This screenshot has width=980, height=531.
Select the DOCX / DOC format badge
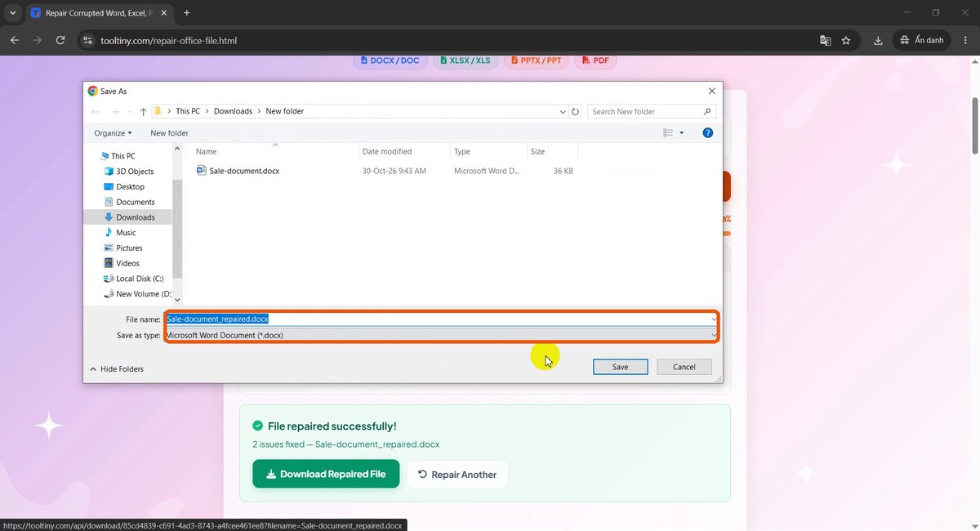click(x=390, y=60)
